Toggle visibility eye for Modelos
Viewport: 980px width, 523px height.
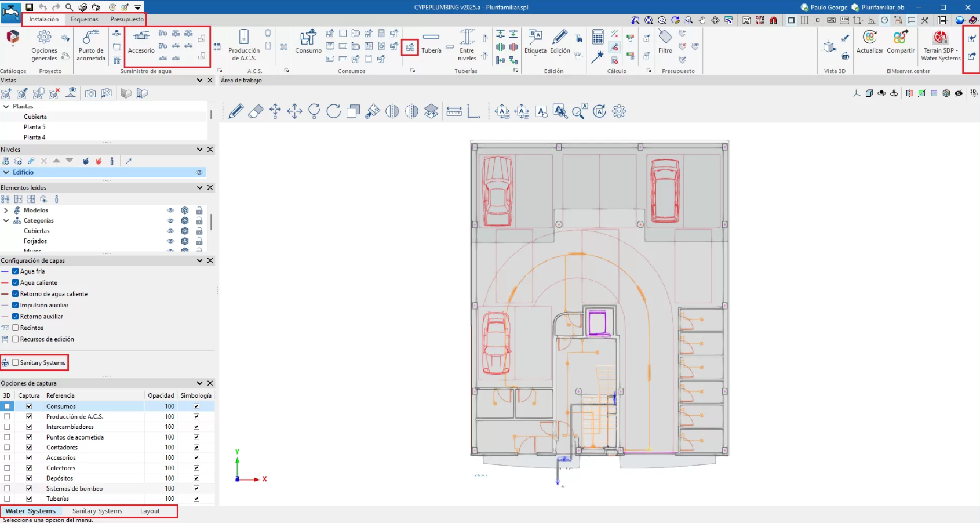click(170, 210)
